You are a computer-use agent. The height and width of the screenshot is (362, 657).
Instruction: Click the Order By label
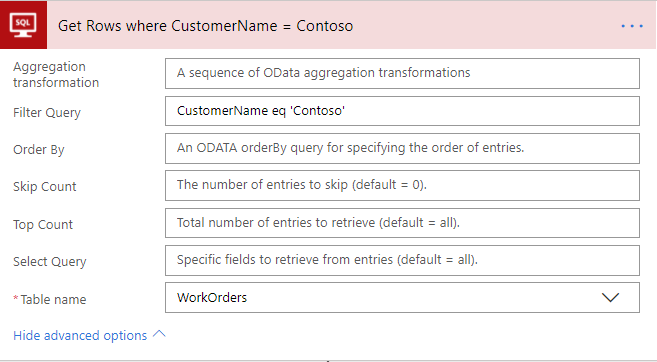[x=39, y=150]
